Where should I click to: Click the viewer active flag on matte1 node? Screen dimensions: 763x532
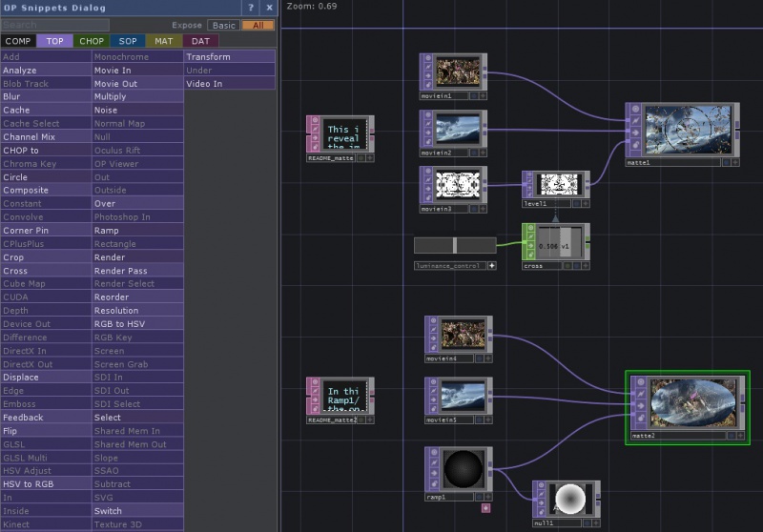tap(634, 109)
